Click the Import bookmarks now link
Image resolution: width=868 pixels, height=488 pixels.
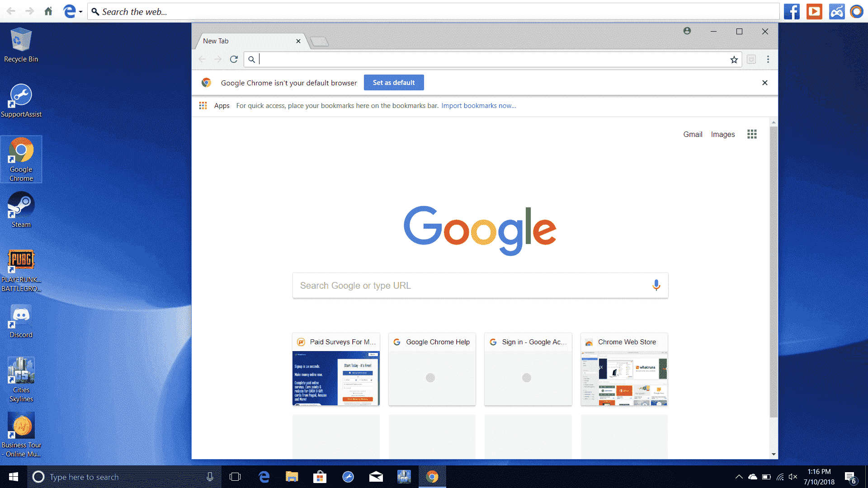pos(479,105)
